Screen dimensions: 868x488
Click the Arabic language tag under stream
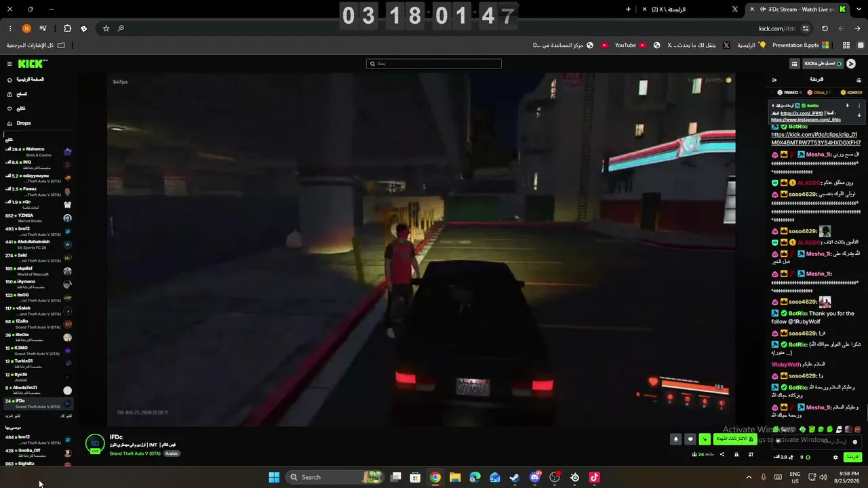coord(172,453)
